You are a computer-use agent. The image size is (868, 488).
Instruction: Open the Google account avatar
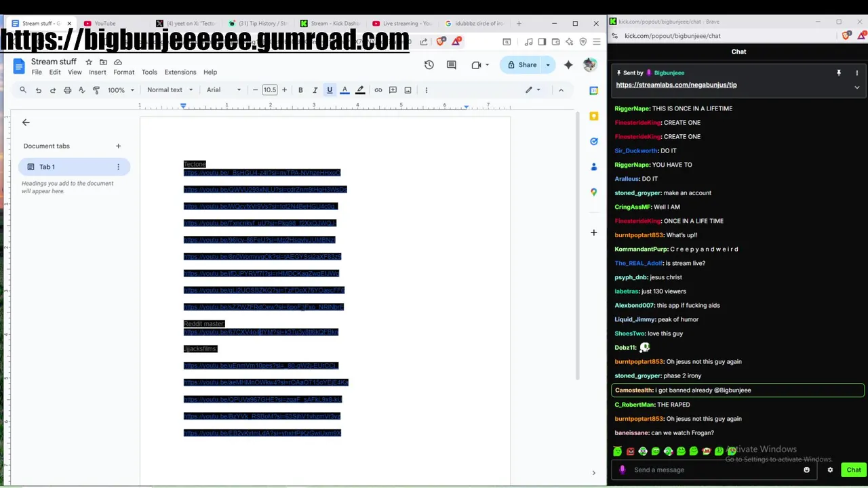coord(589,64)
